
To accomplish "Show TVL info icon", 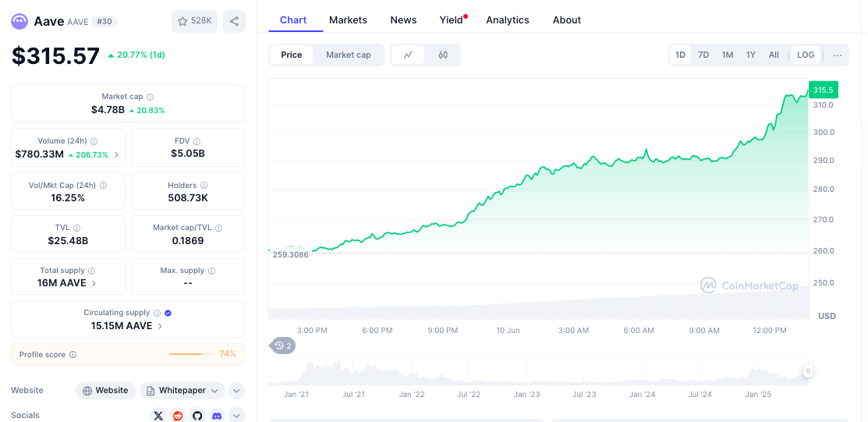I will 77,228.
